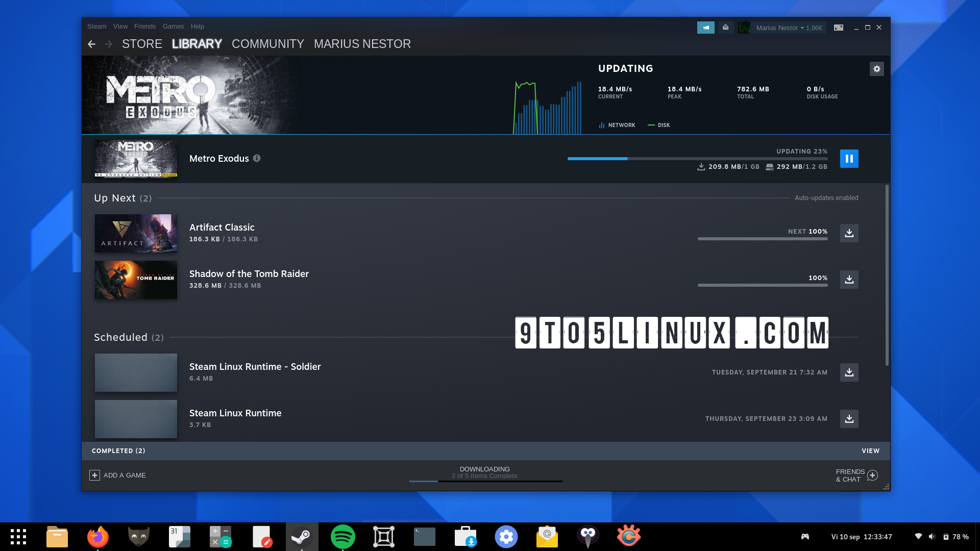Open Friends & Chat
The image size is (980, 551).
coord(856,475)
